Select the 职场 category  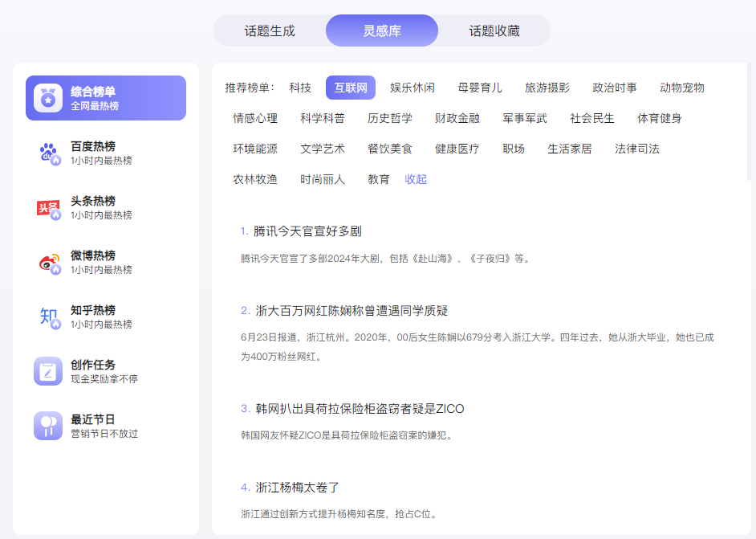click(x=514, y=149)
